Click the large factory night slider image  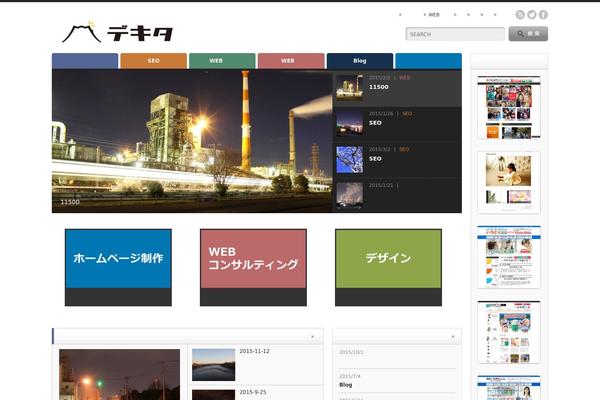[x=192, y=141]
